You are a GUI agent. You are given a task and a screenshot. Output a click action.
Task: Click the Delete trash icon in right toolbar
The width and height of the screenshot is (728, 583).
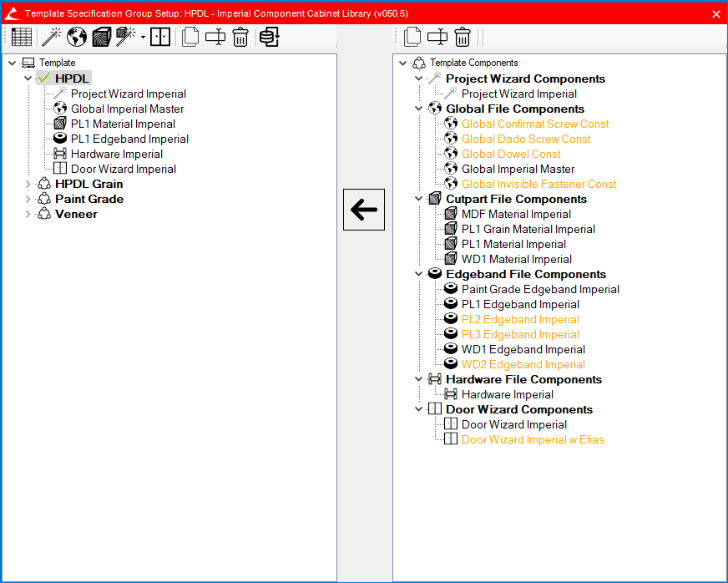pyautogui.click(x=463, y=37)
